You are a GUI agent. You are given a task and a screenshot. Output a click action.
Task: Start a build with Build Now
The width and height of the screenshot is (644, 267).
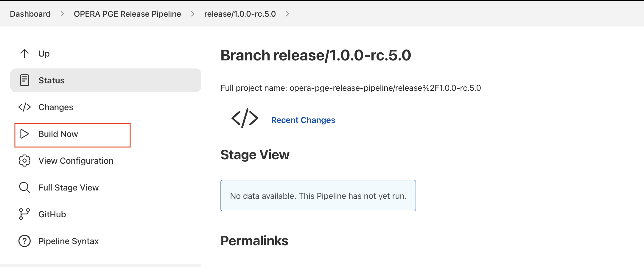(x=58, y=134)
